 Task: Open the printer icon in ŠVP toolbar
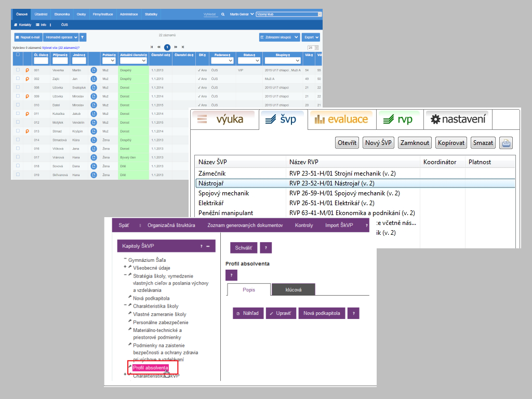click(506, 143)
